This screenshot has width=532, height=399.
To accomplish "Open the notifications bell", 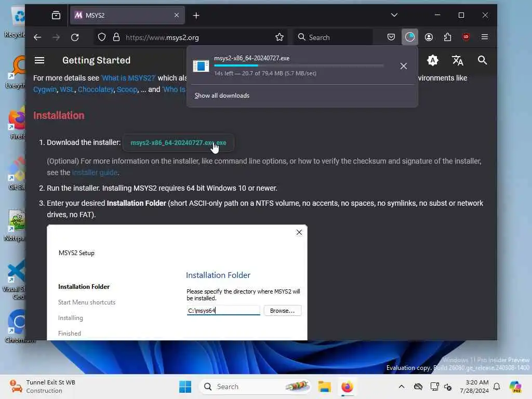I will point(497,387).
